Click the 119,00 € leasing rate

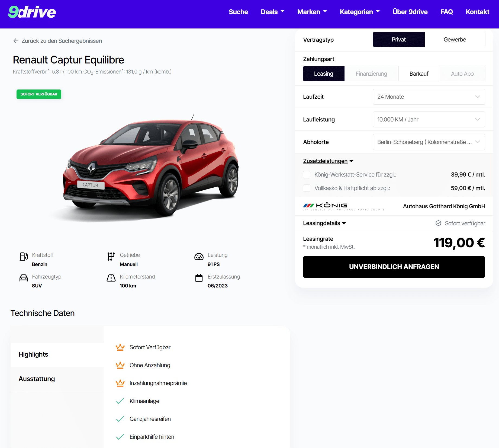[x=459, y=243]
